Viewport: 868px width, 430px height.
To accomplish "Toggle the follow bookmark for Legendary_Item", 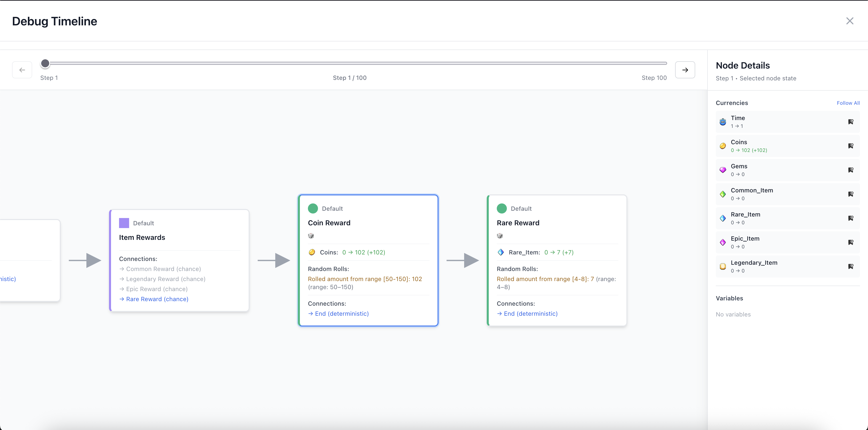I will pyautogui.click(x=850, y=266).
